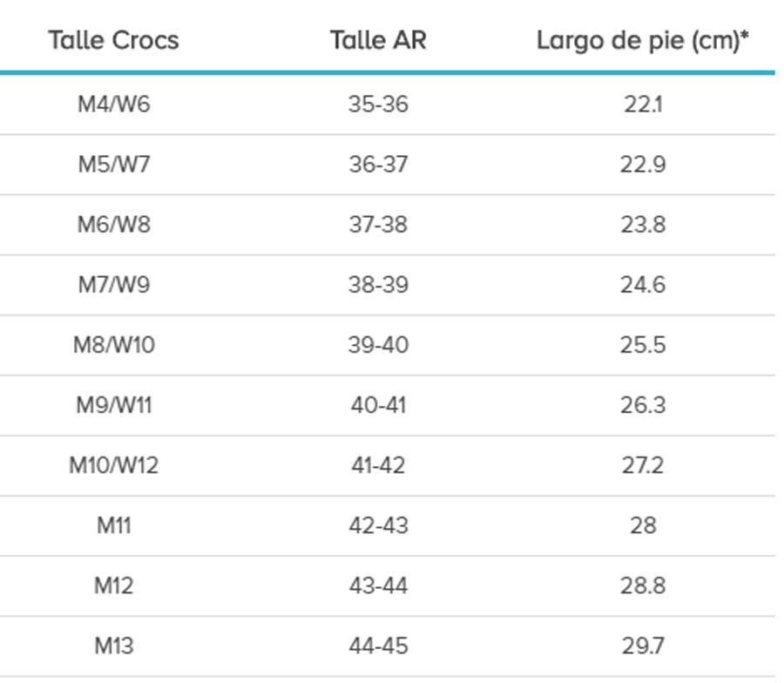The height and width of the screenshot is (683, 784).
Task: Select the M12 size cell
Action: coord(113,585)
